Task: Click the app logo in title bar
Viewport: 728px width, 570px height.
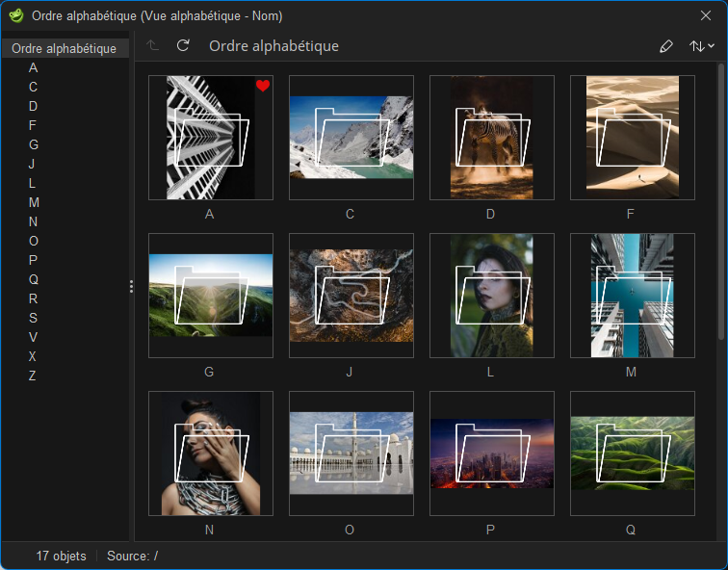Action: [15, 15]
